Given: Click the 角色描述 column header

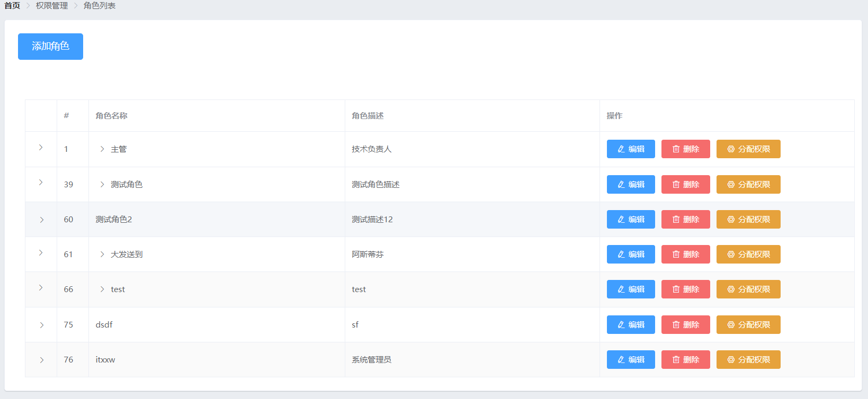Looking at the screenshot, I should point(368,116).
